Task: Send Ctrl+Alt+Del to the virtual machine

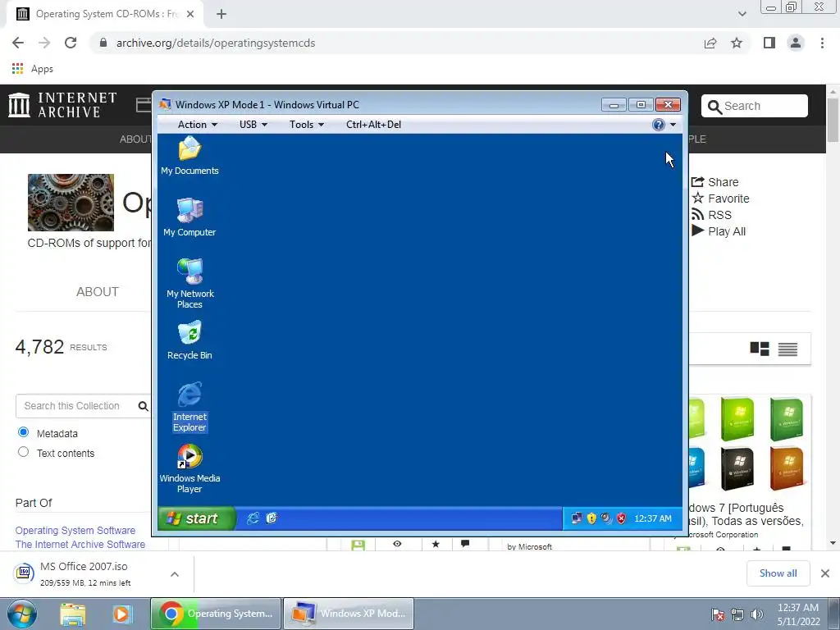Action: click(x=373, y=125)
